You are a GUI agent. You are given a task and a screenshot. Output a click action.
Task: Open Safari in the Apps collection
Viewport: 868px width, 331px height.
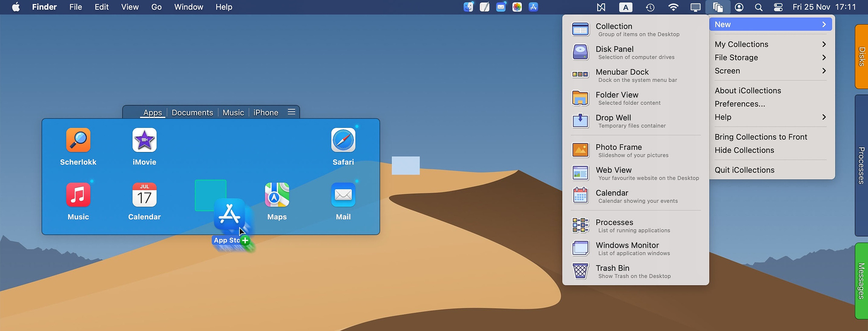[x=343, y=140]
